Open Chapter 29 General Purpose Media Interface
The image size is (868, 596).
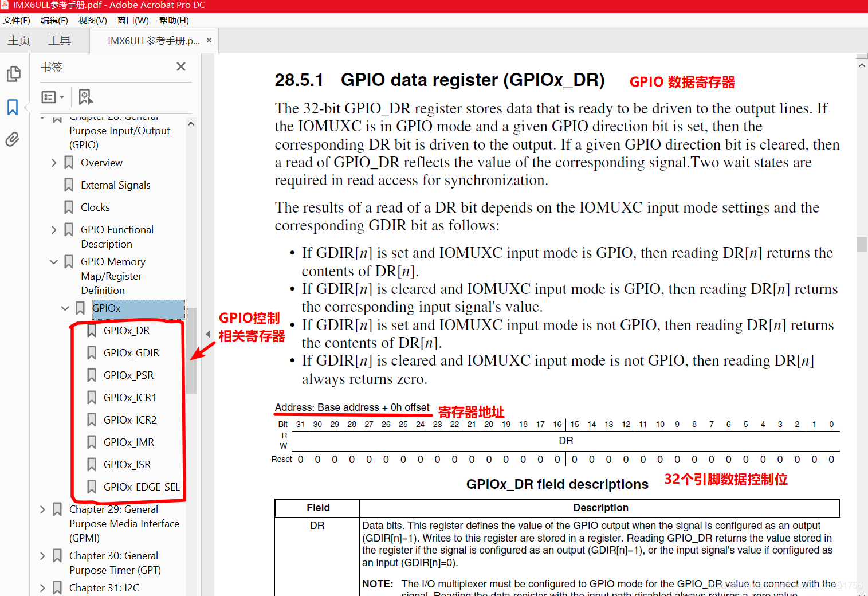pos(124,524)
